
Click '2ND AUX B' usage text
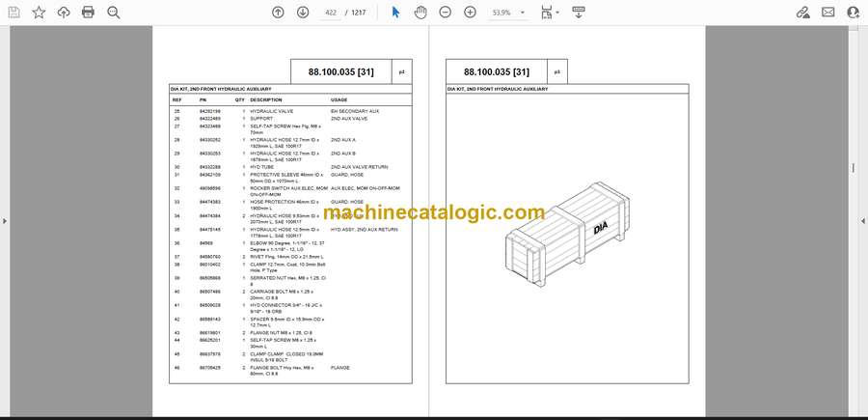(343, 153)
